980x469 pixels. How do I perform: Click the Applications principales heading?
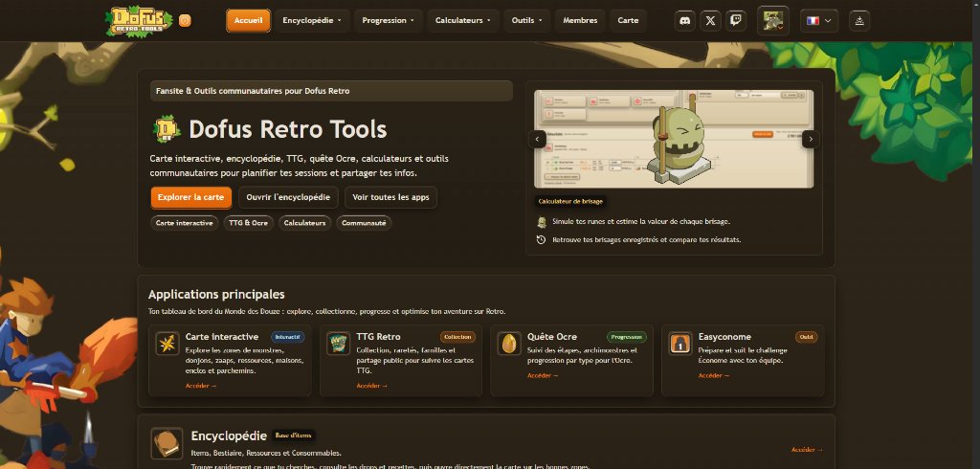coord(216,294)
